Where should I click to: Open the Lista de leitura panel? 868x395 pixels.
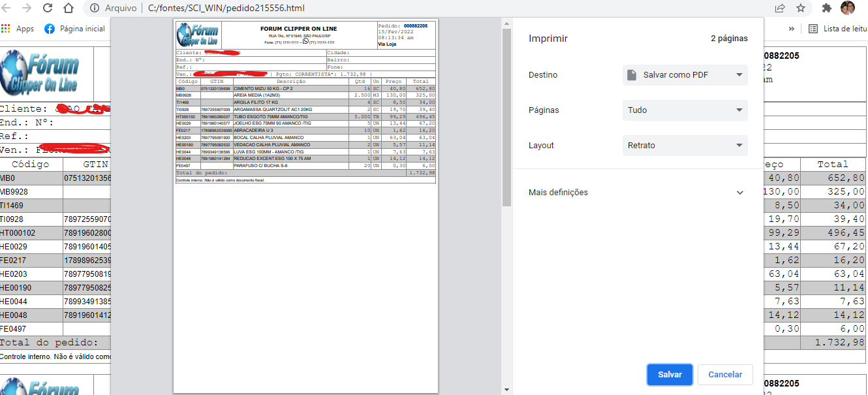coord(838,29)
